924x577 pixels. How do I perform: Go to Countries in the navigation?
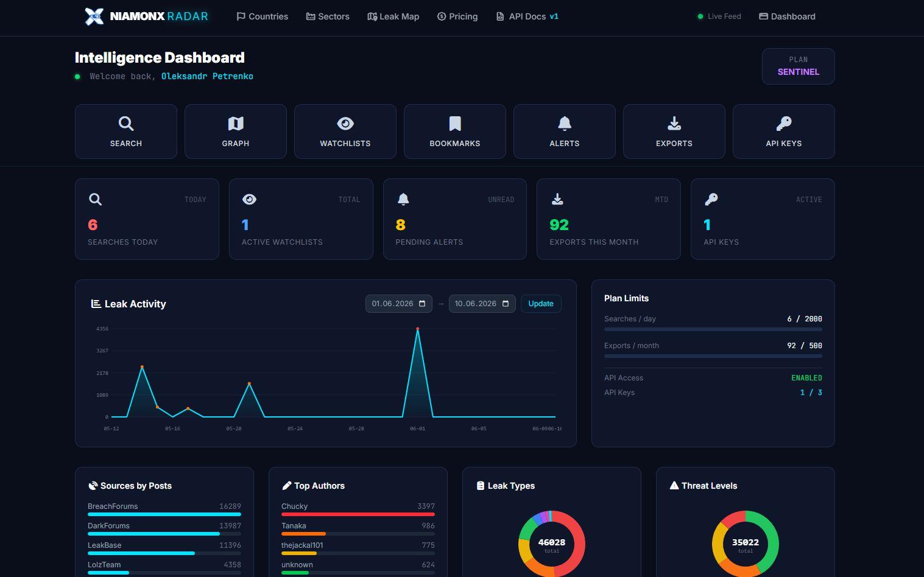pyautogui.click(x=263, y=16)
